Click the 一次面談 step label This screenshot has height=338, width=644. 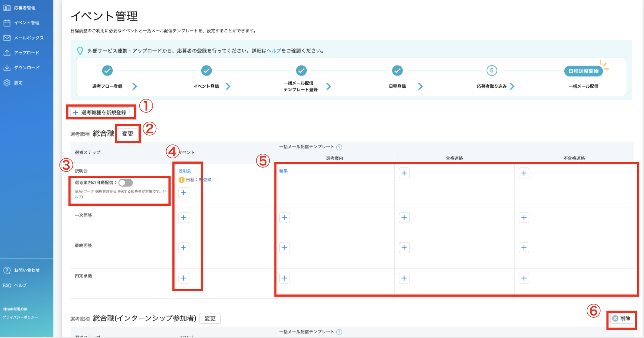click(83, 215)
